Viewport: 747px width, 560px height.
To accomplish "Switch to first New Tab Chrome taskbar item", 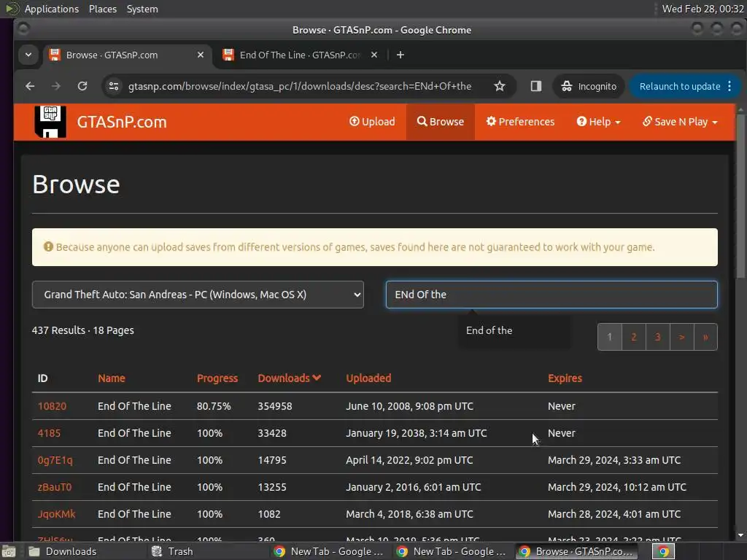I will (x=329, y=551).
